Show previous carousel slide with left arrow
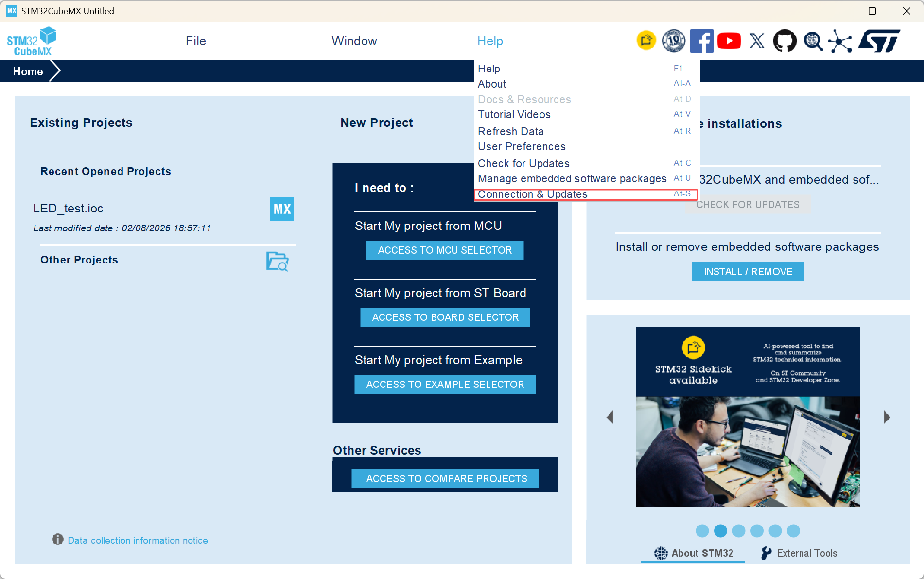924x579 pixels. [x=610, y=417]
